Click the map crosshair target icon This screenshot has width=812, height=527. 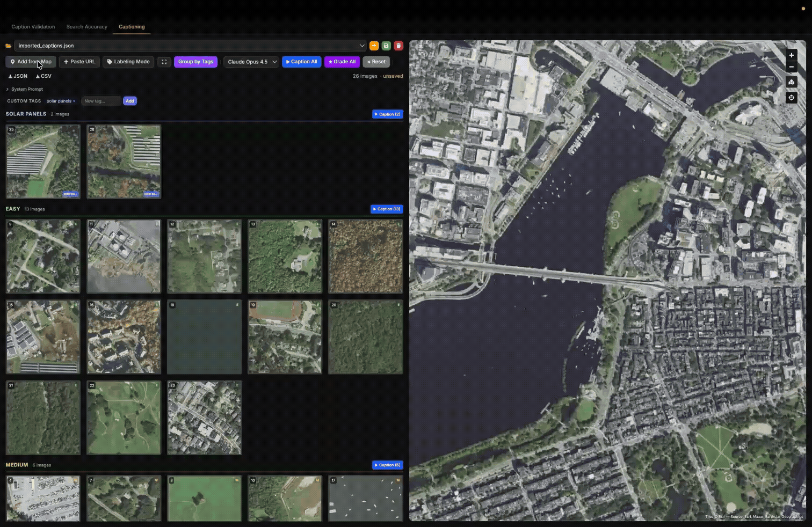[791, 98]
